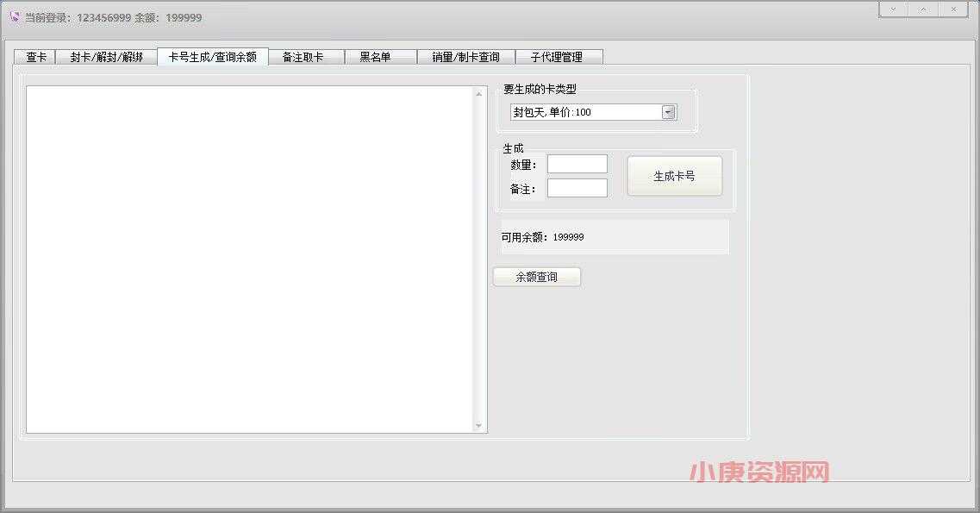The height and width of the screenshot is (513, 980).
Task: Click the 生成卡号 button
Action: click(x=675, y=174)
